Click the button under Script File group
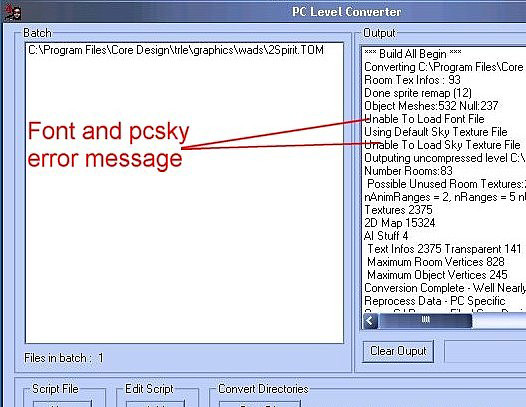This screenshot has width=526, height=407. point(62,404)
